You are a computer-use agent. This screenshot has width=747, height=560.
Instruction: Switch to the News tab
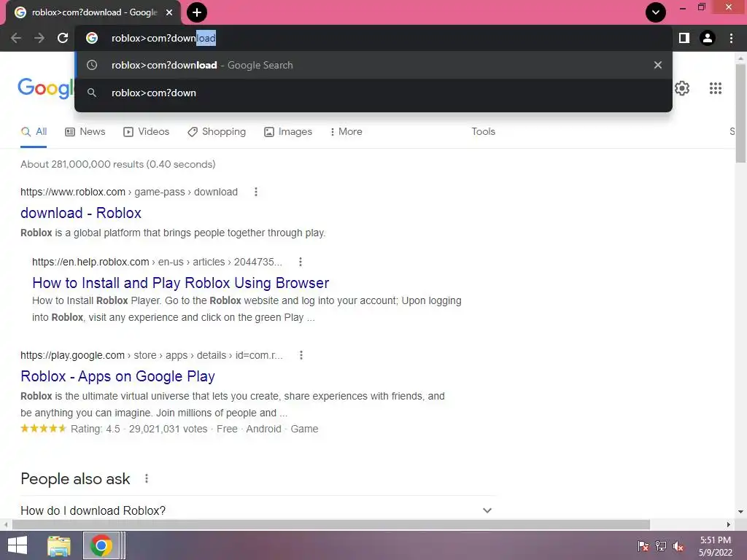(85, 132)
